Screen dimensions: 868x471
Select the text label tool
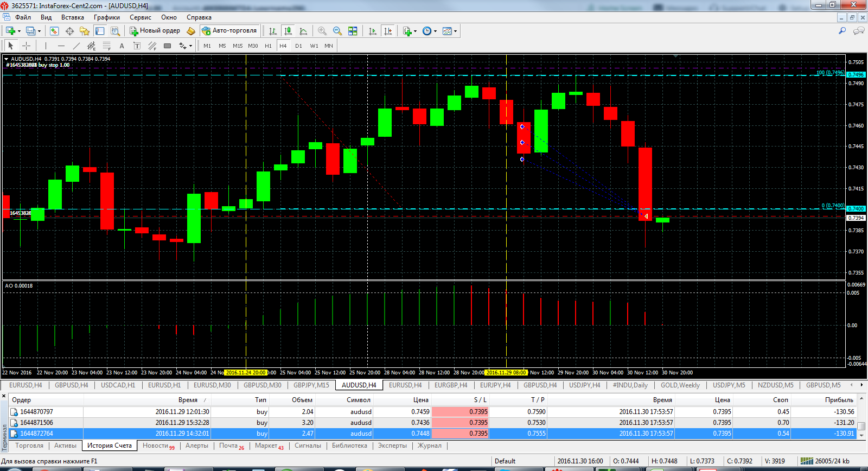click(x=137, y=46)
